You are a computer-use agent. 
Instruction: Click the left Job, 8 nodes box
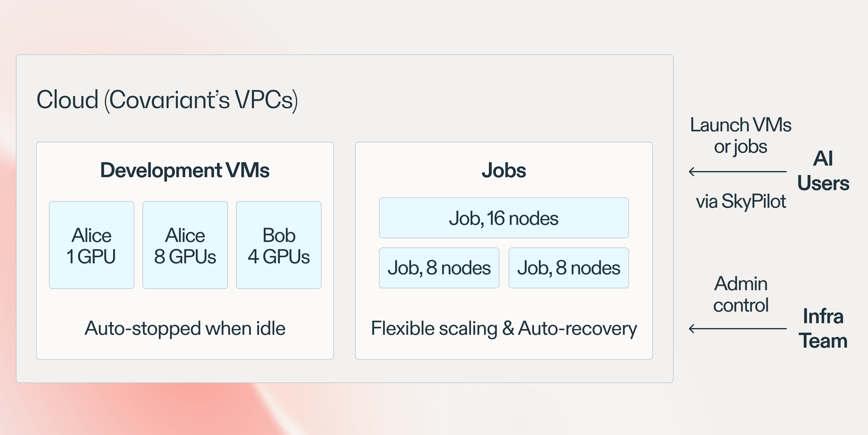[439, 268]
